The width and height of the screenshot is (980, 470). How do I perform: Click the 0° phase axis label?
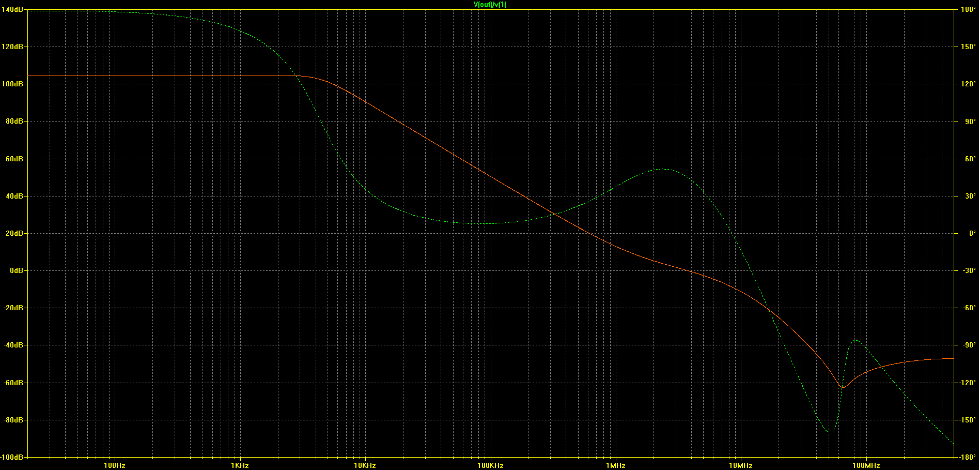coord(972,233)
